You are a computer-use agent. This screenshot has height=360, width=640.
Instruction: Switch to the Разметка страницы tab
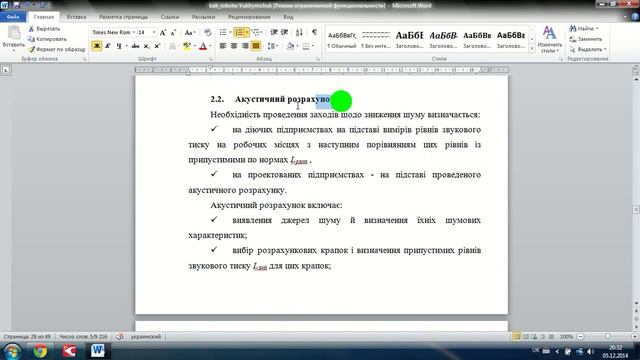(123, 17)
